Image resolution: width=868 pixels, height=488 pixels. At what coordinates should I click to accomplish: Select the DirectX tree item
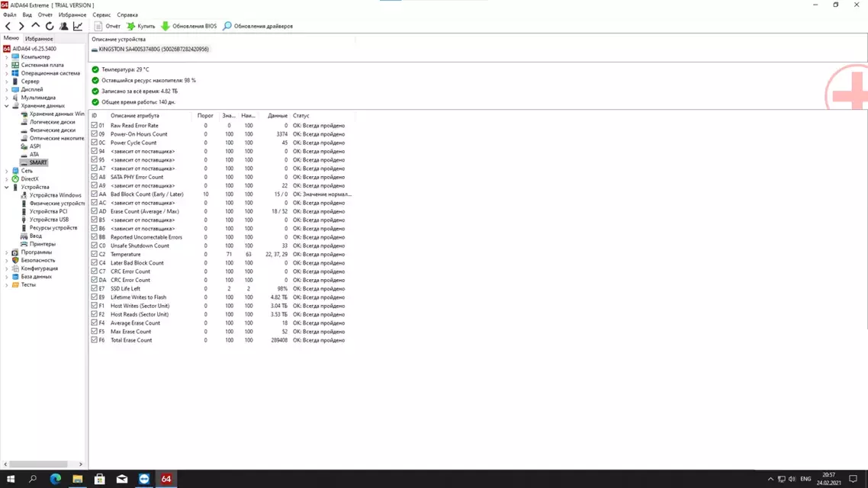click(x=30, y=178)
